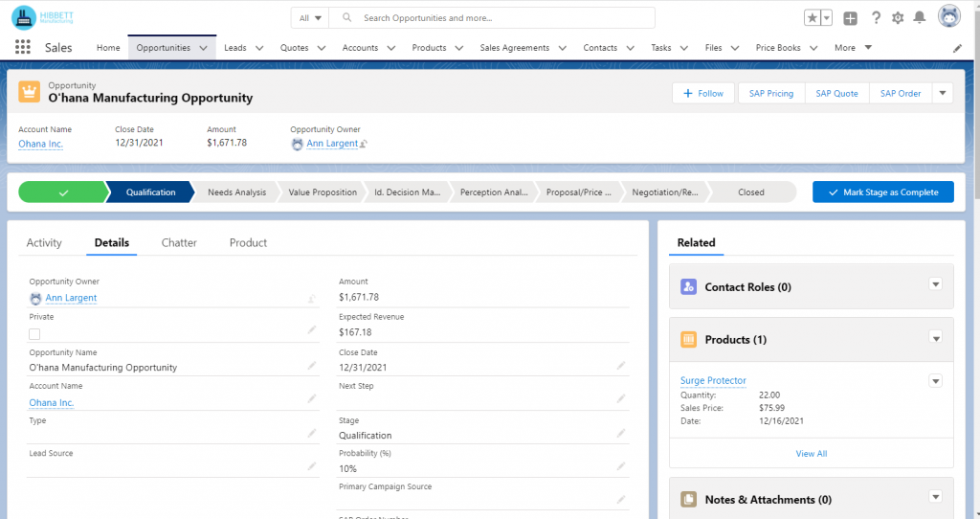
Task: Expand the Quotes tab dropdown chevron
Action: [322, 48]
